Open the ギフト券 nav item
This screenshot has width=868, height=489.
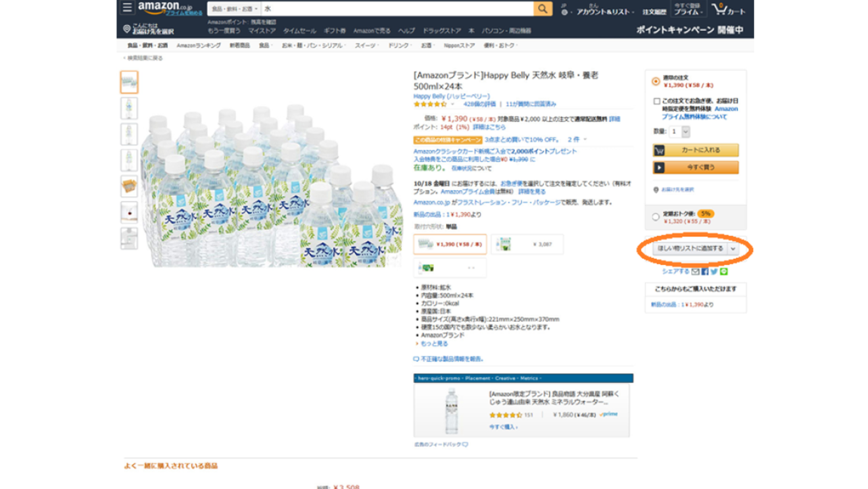334,31
